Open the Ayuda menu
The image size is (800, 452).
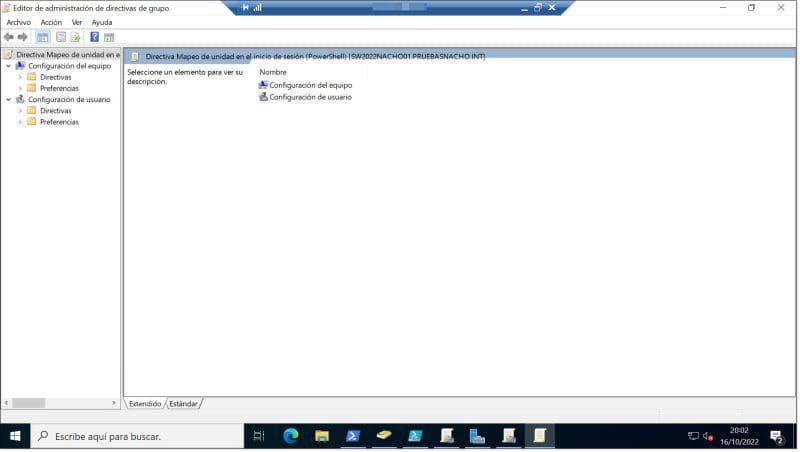(102, 22)
